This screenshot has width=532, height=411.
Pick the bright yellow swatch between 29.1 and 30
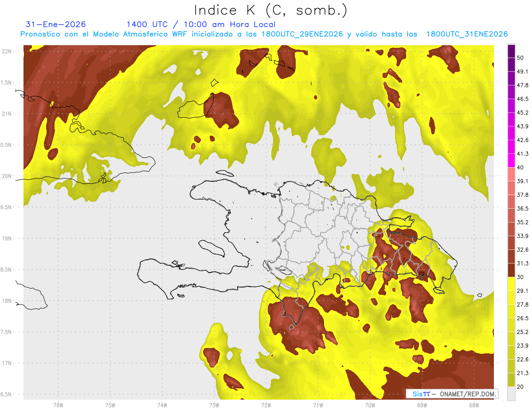[x=511, y=284]
